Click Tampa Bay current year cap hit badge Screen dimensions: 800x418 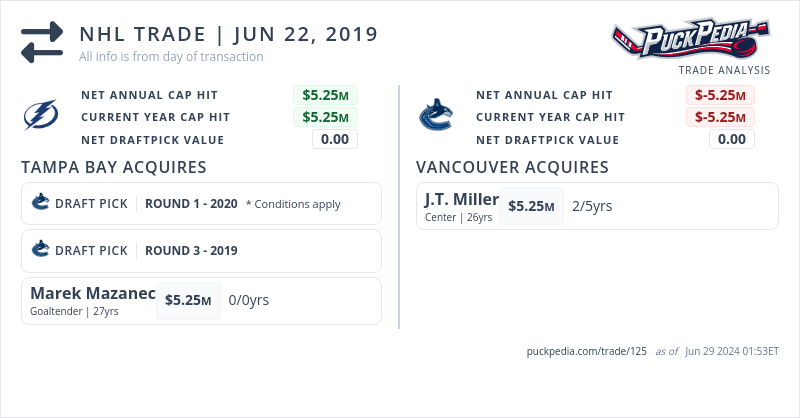pos(325,117)
